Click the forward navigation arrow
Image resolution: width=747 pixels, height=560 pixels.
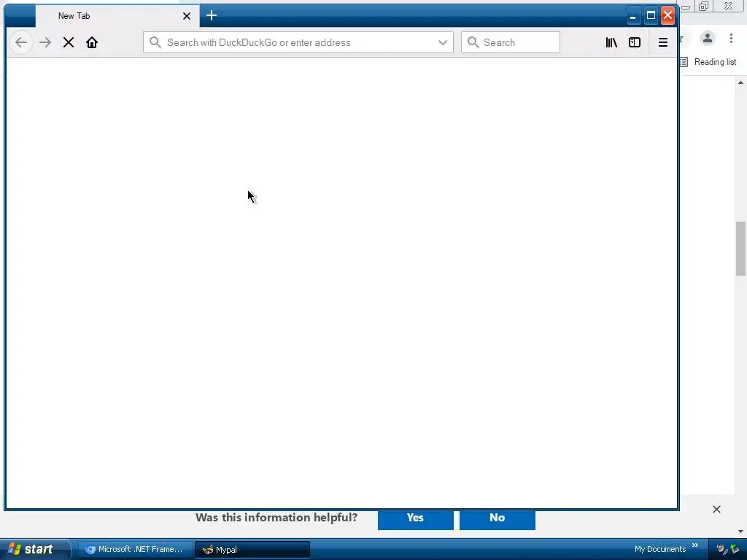point(45,42)
